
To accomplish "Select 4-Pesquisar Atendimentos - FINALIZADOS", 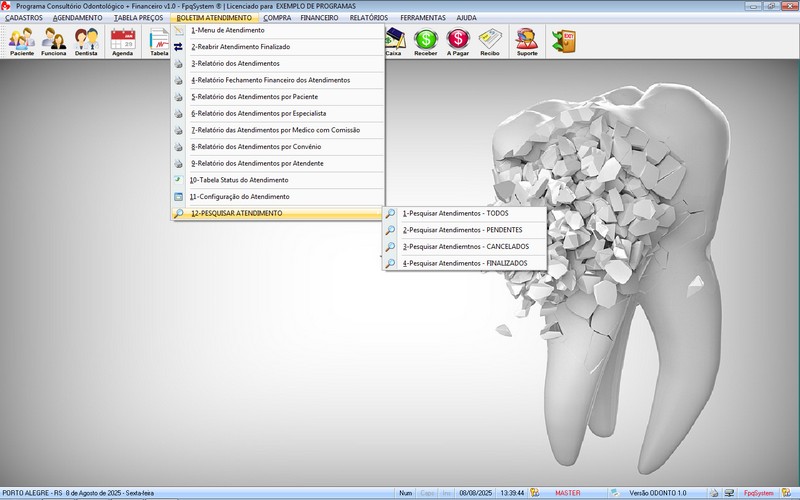I will [x=464, y=263].
